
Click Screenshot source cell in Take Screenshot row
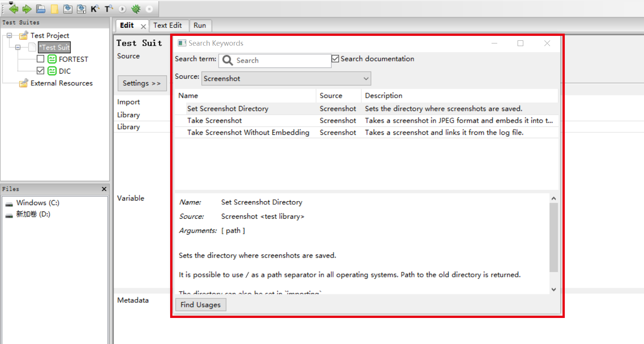tap(338, 120)
